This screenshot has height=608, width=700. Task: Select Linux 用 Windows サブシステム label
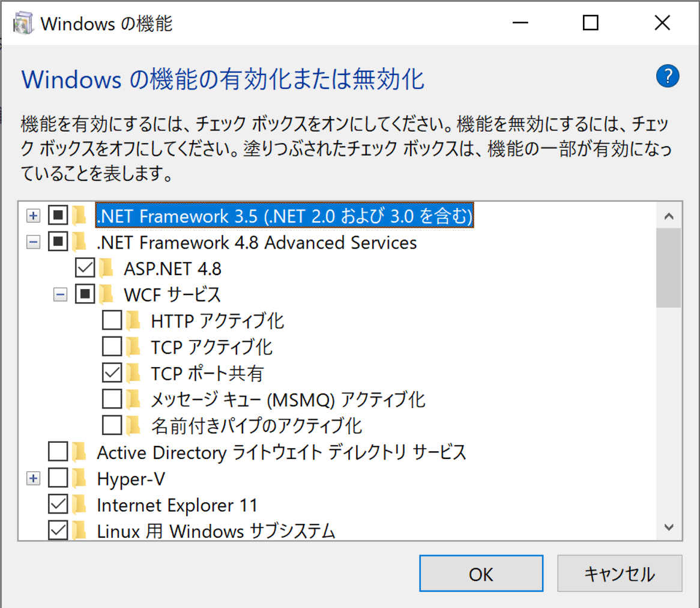[x=216, y=530]
